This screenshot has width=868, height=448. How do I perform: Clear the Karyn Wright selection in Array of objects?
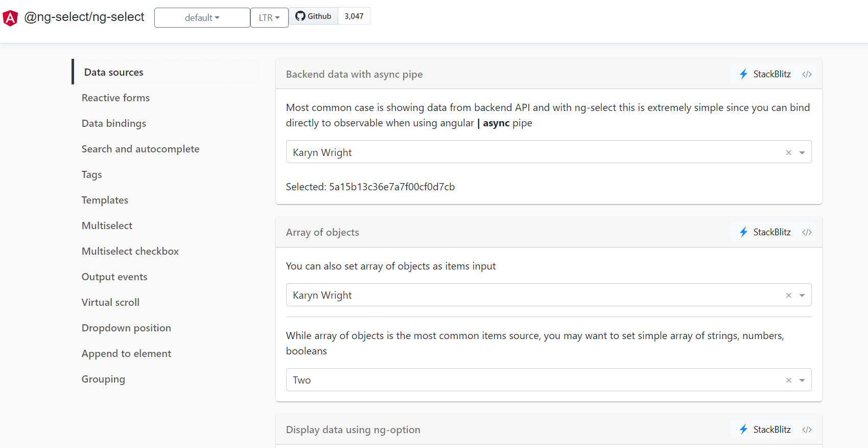pos(788,295)
